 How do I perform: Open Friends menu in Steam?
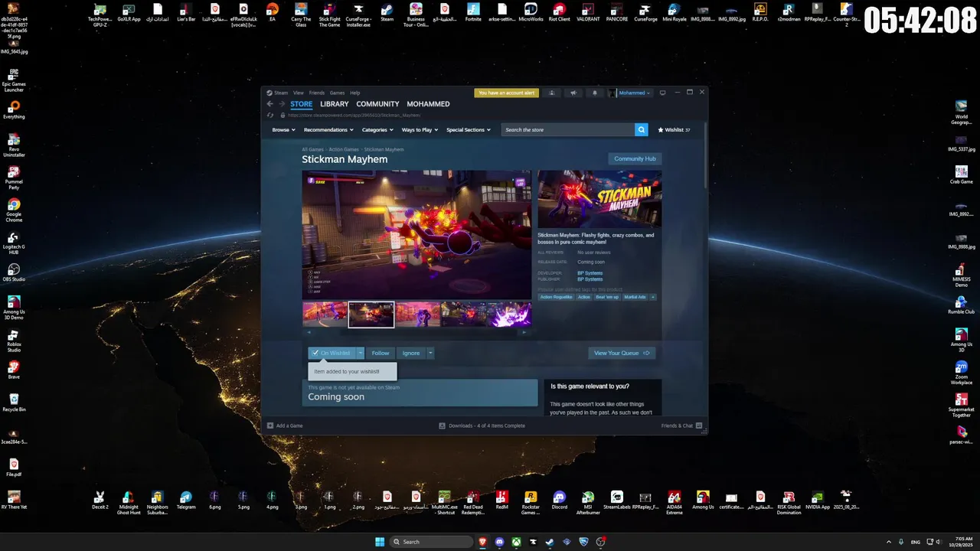pos(317,93)
